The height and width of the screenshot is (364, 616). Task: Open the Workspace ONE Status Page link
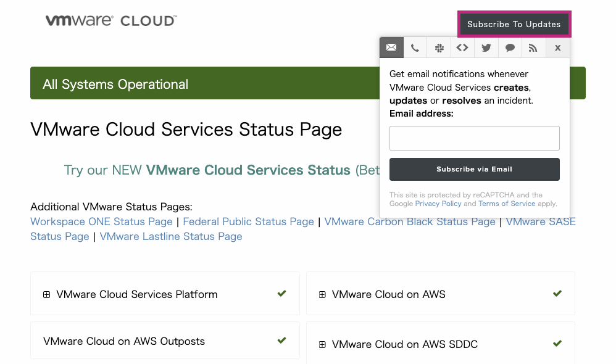click(101, 221)
